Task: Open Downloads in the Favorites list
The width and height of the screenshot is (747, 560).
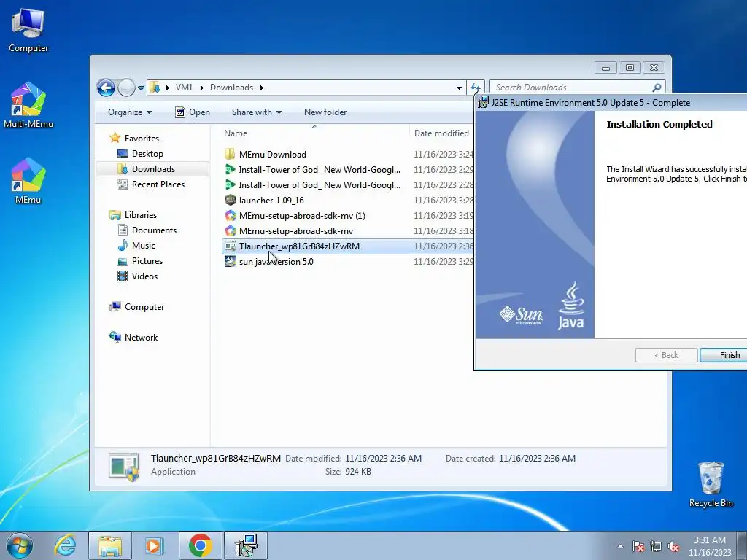Action: (x=153, y=168)
